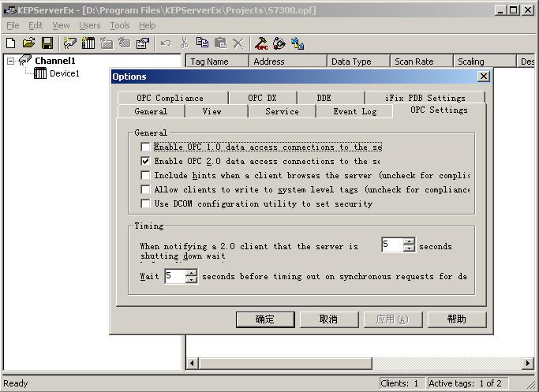Collapse the Channel1 tree node
Viewport: 539px width, 392px height.
click(11, 61)
